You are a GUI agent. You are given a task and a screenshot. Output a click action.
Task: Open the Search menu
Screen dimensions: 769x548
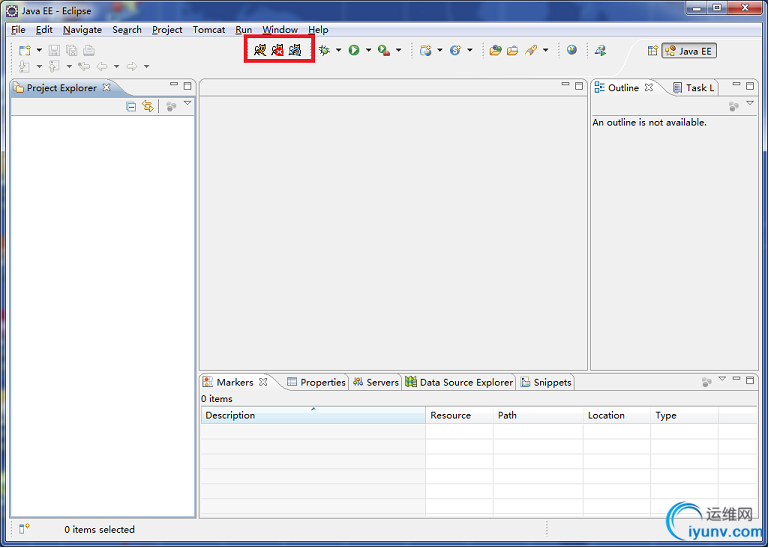[127, 29]
